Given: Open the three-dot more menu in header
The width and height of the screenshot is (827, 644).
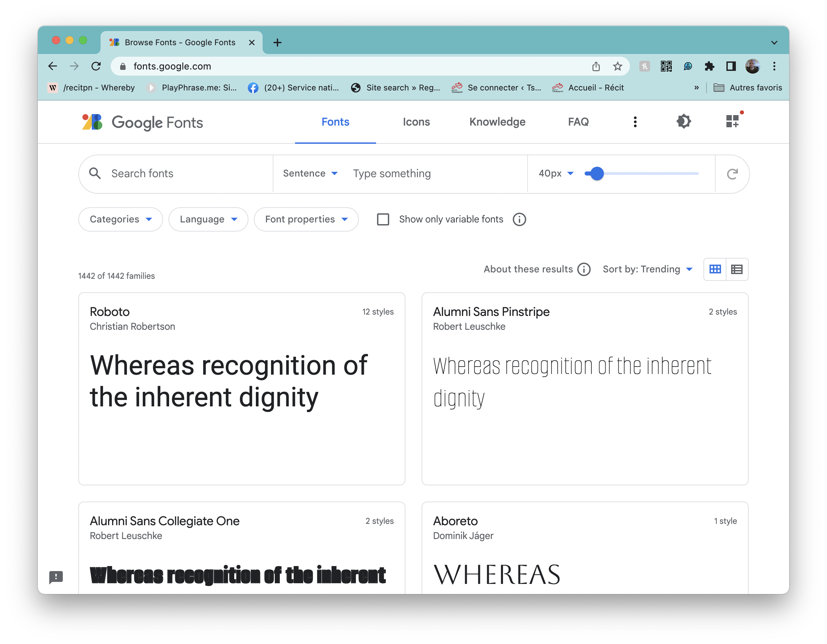Looking at the screenshot, I should (635, 122).
